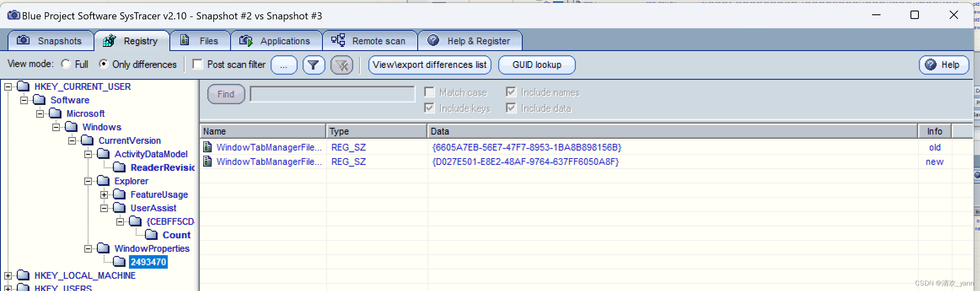This screenshot has width=980, height=291.
Task: Select the 2493470 registry key
Action: [148, 262]
